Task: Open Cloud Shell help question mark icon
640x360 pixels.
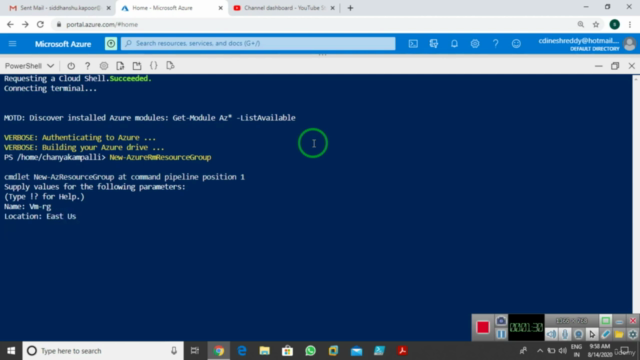Action: tap(87, 66)
